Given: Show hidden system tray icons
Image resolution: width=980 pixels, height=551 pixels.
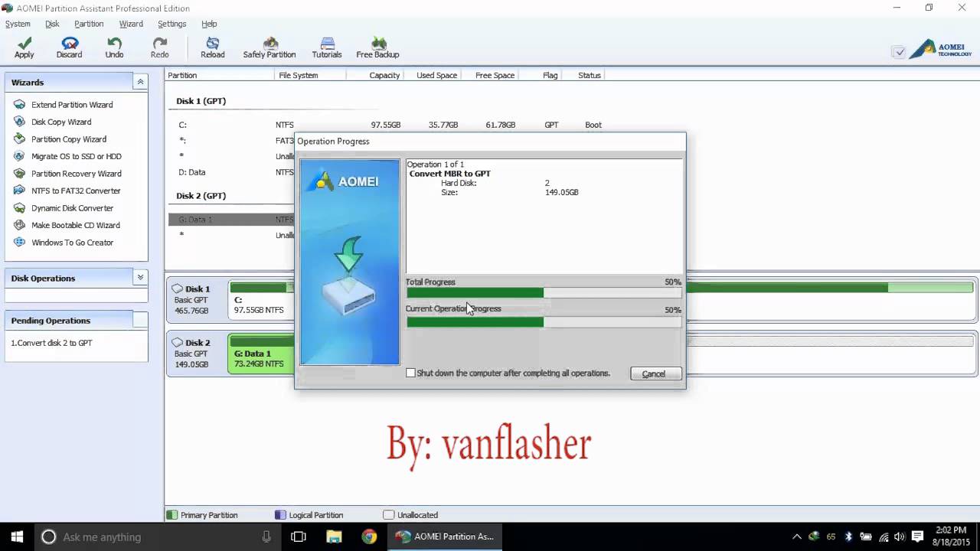Looking at the screenshot, I should 797,536.
